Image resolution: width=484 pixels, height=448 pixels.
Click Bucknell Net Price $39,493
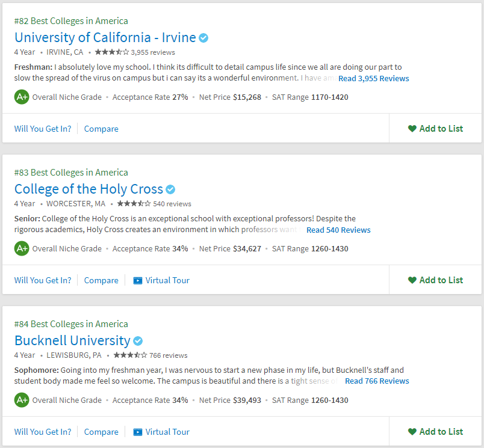coord(230,400)
